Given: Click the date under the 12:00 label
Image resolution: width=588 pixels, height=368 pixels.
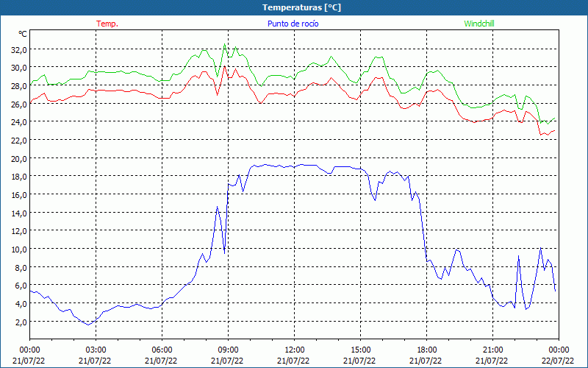Looking at the screenshot, I should [293, 361].
